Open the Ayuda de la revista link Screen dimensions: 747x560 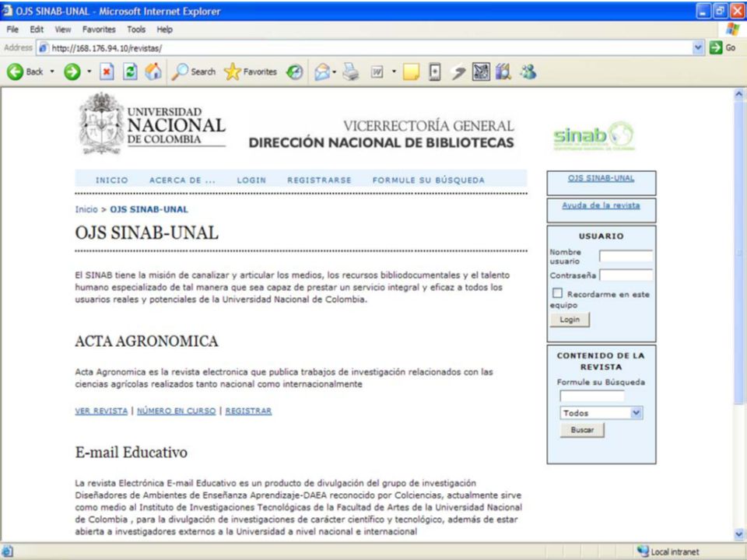601,205
